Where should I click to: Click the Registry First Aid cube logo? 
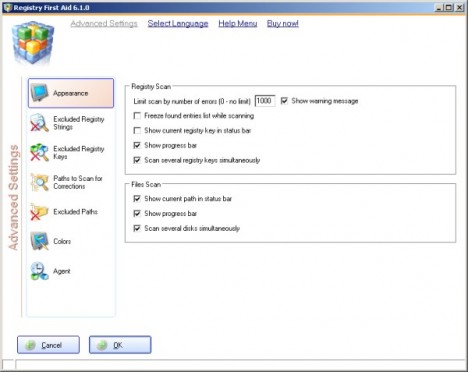(32, 43)
